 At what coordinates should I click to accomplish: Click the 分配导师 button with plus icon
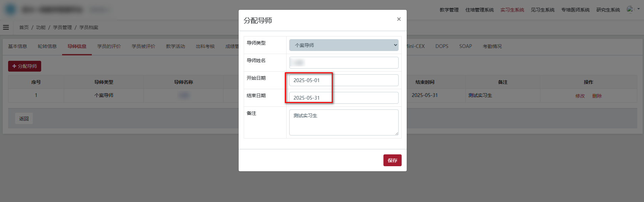pos(25,66)
